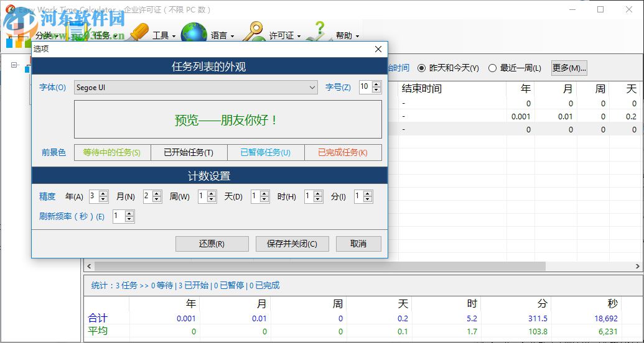
Task: Click the 0.001 year value cell
Action: coord(521,117)
